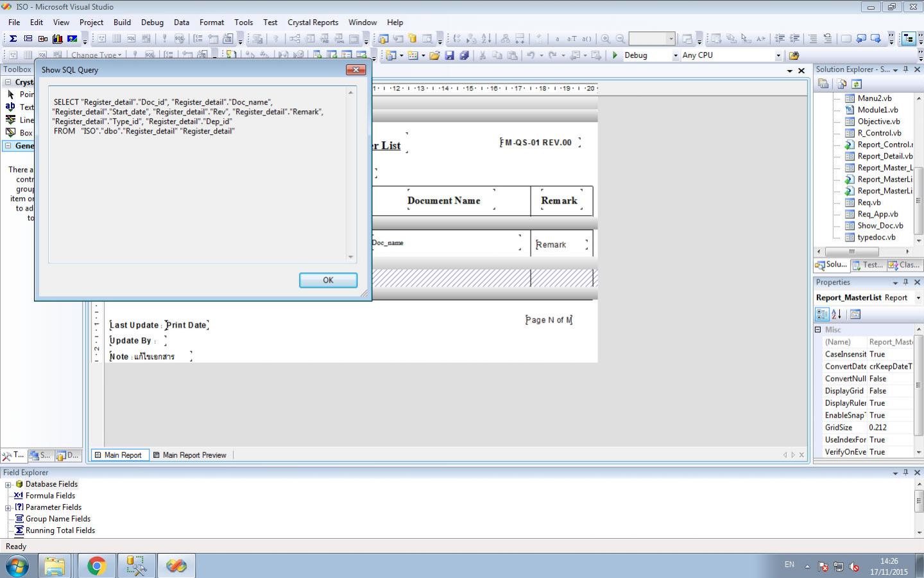Click the GridSize property value 0.212

pos(890,428)
